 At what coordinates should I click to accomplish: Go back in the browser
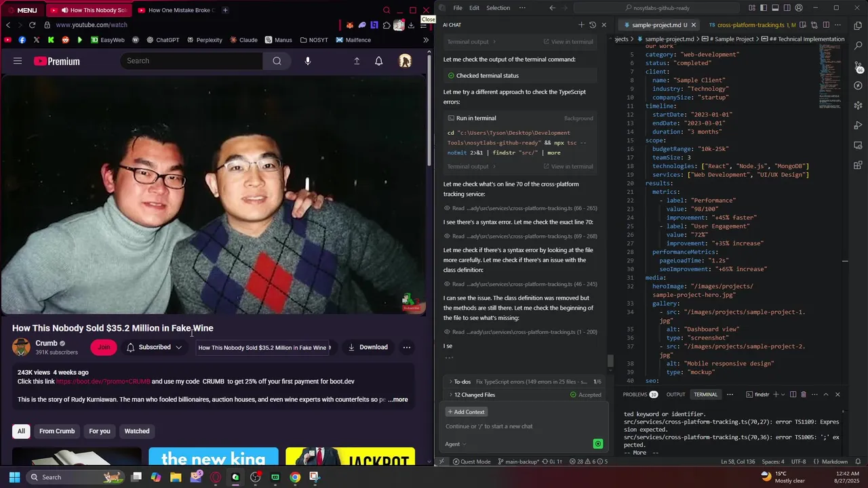8,25
